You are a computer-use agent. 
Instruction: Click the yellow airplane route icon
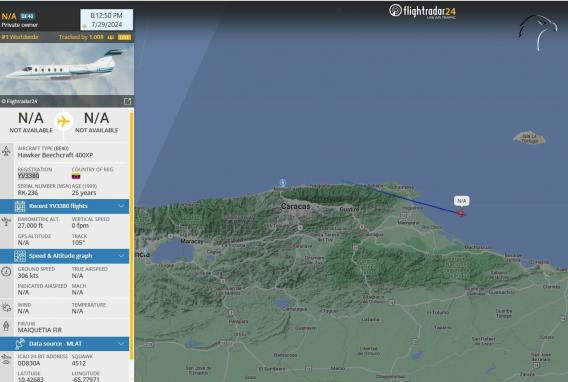64,121
